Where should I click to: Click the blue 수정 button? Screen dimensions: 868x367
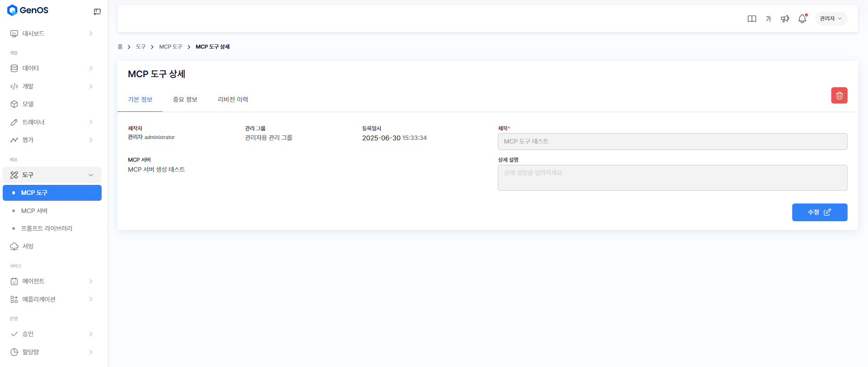(819, 212)
